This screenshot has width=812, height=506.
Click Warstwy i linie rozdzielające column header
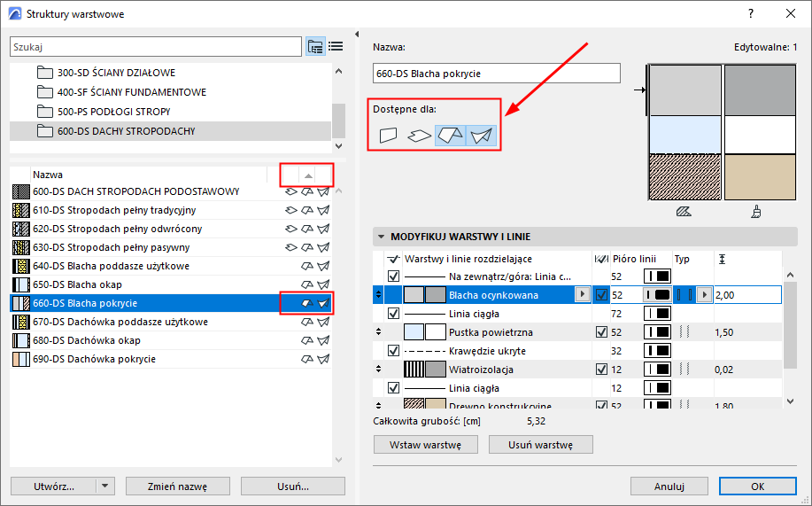pos(468,259)
